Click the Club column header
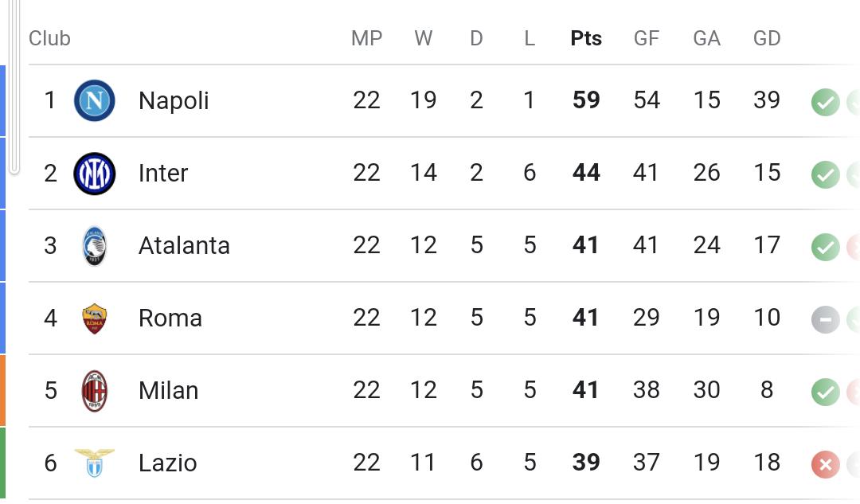 point(49,38)
